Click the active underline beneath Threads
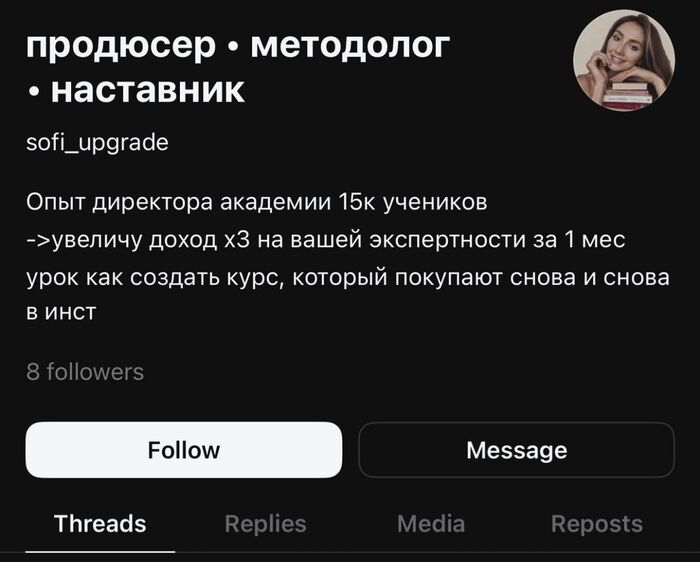The height and width of the screenshot is (562, 700). pos(100,550)
